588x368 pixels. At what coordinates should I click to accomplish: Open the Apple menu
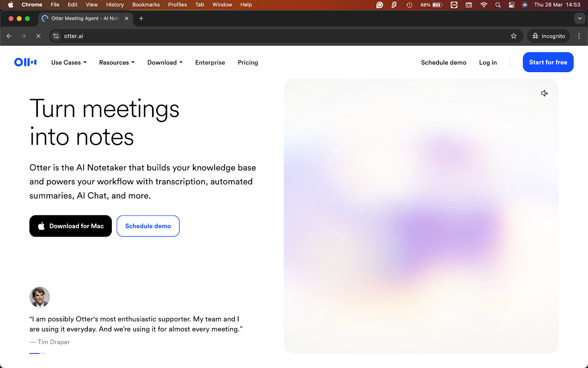pos(11,5)
